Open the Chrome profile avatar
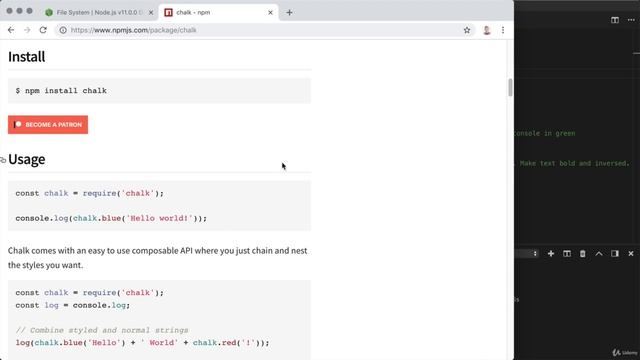This screenshot has height=360, width=640. pos(487,30)
